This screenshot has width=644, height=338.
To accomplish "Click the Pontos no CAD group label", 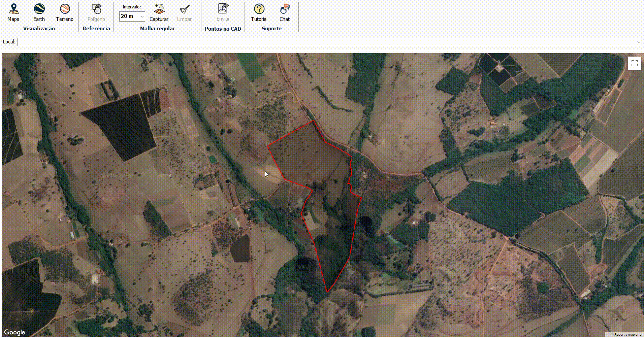I will coord(223,29).
